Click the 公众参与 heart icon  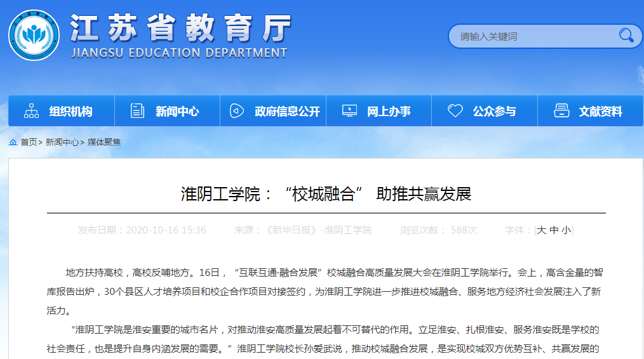click(455, 111)
